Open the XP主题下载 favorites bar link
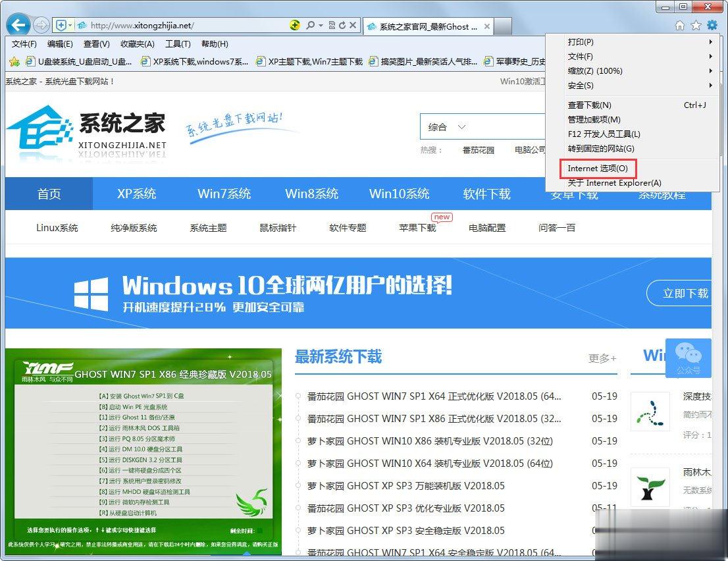Viewport: 728px width, 561px height. click(x=309, y=61)
